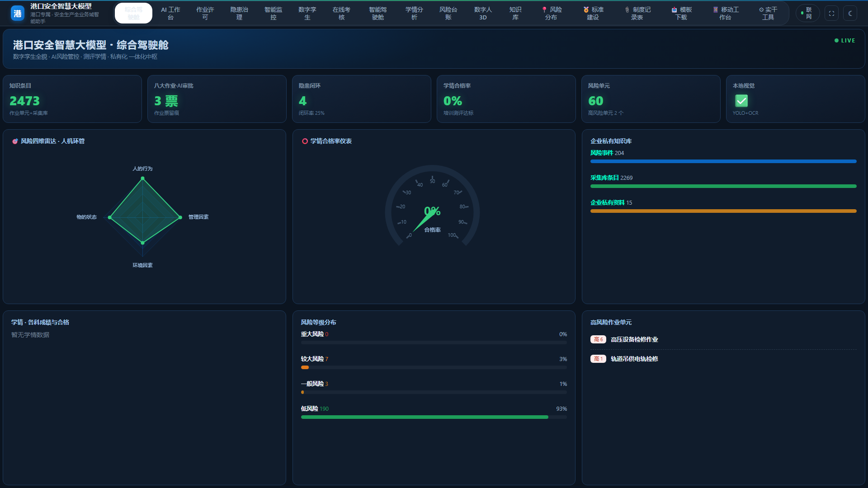The height and width of the screenshot is (488, 868).
Task: Open the 智能监控 tab
Action: 274,14
